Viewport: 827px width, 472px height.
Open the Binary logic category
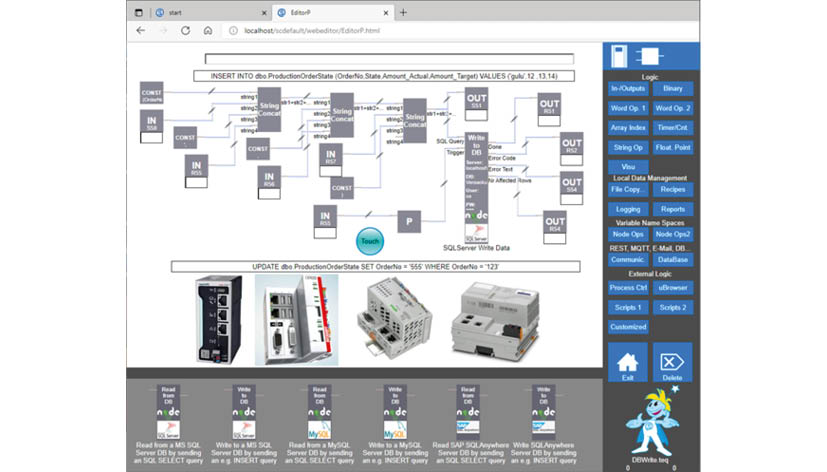click(x=673, y=89)
